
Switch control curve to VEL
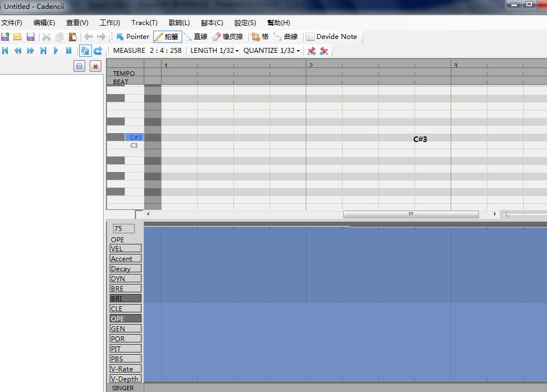125,248
